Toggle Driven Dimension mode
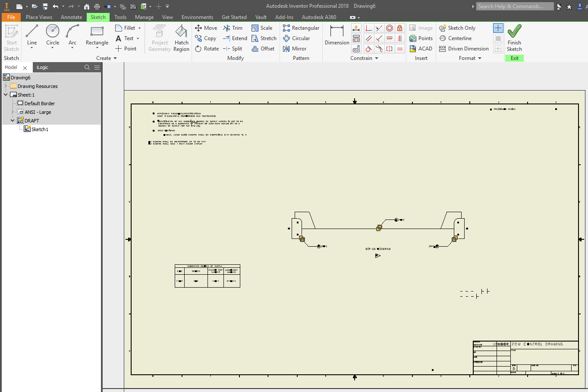This screenshot has height=392, width=588. (x=464, y=49)
